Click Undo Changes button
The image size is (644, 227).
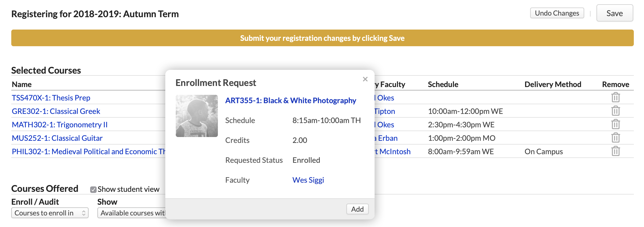557,13
